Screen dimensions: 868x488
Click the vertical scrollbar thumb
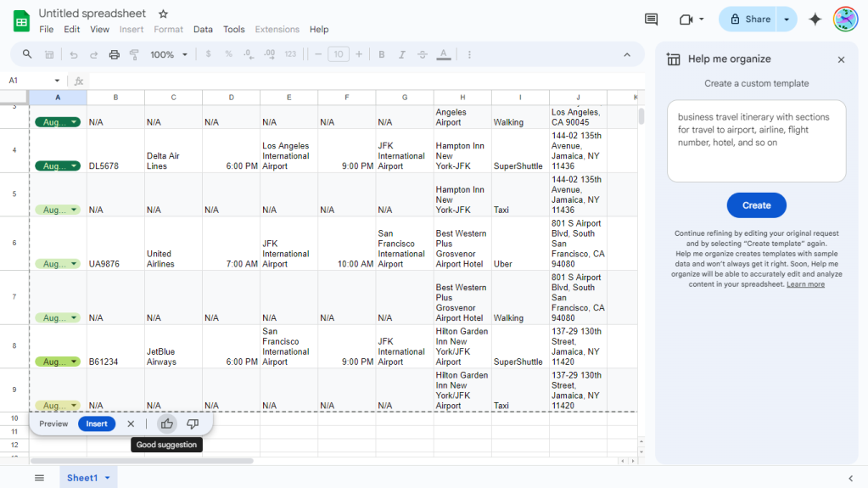(x=641, y=116)
